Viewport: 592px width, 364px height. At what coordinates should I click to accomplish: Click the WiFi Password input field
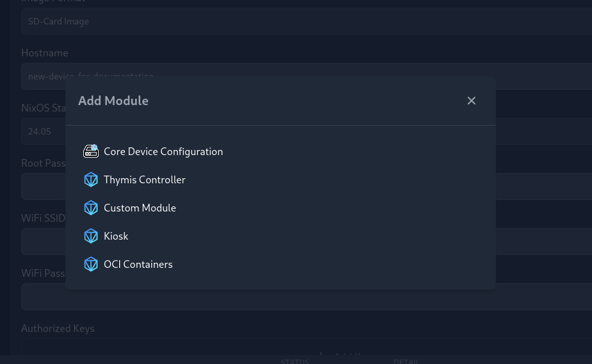306,297
